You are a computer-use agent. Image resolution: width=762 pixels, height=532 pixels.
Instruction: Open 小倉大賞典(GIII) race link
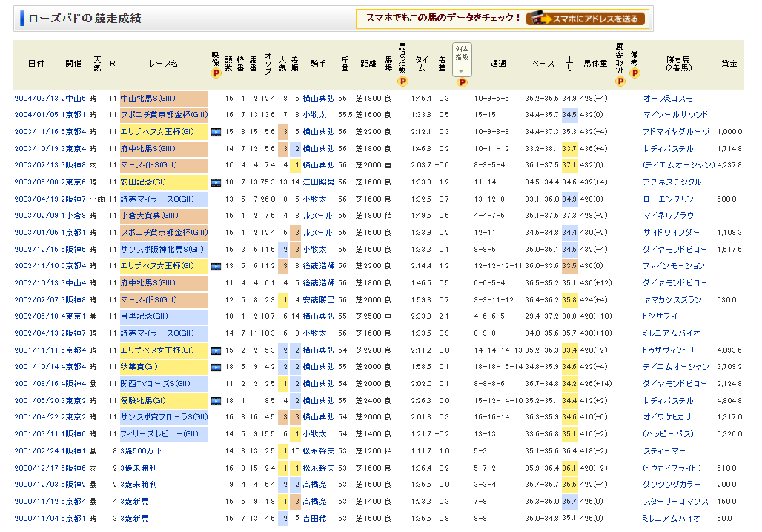pos(150,216)
